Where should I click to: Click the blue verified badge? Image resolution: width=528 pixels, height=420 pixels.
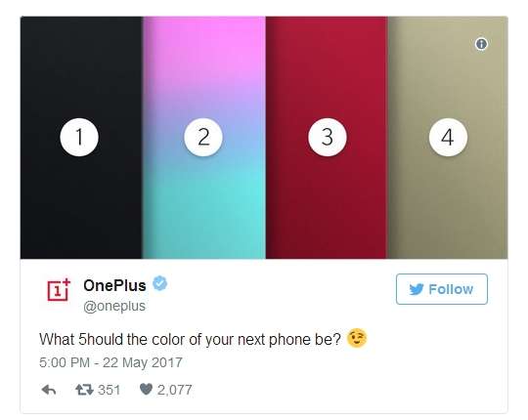pos(160,283)
